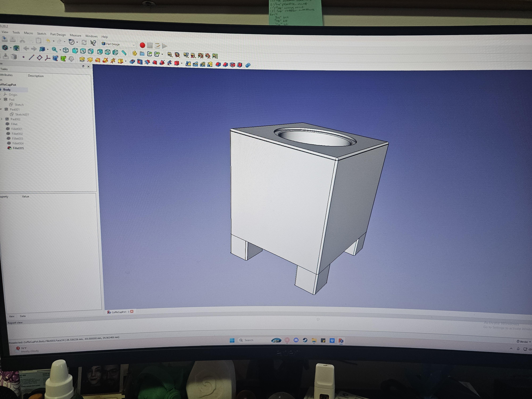Open Dropbox from the taskbar
Viewport: 532px width, 399px height.
[332, 341]
